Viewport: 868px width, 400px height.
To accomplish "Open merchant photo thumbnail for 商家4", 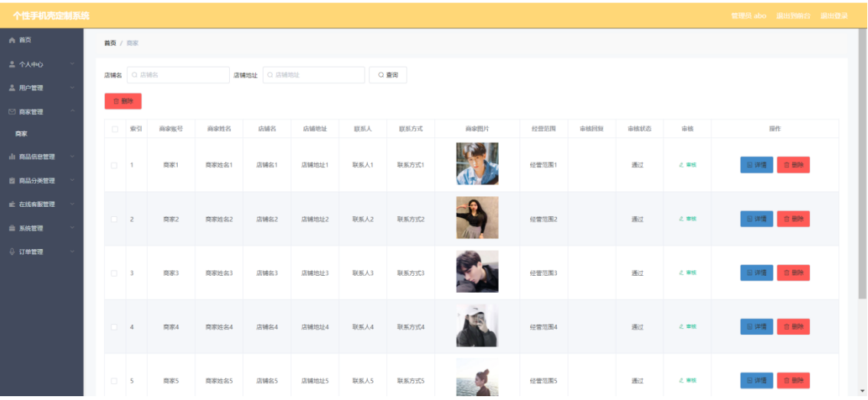I will [x=477, y=325].
